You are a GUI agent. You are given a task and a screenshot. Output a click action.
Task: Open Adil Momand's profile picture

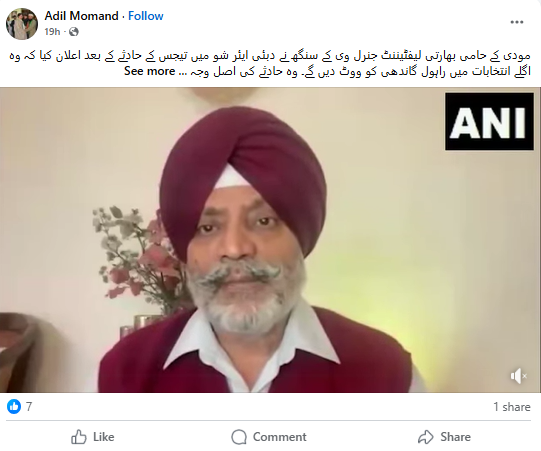(22, 24)
